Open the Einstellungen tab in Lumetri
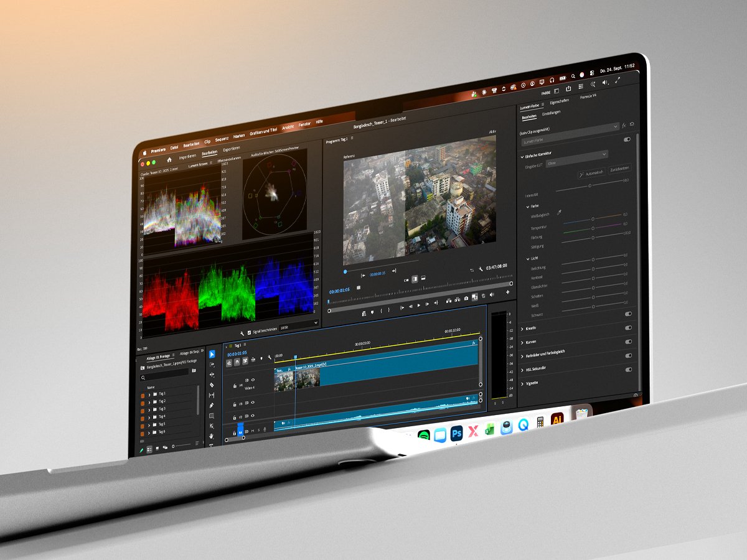The height and width of the screenshot is (560, 747). (x=552, y=113)
